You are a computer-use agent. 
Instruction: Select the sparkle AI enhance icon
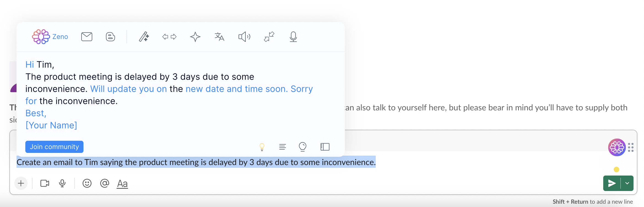(x=195, y=36)
